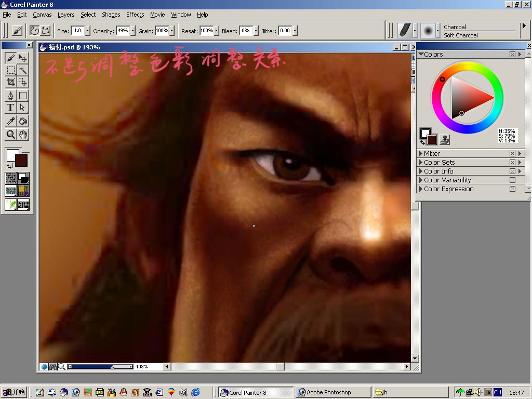Select the Magic Wand tool
Viewport: 532px width, 399px height.
click(23, 70)
